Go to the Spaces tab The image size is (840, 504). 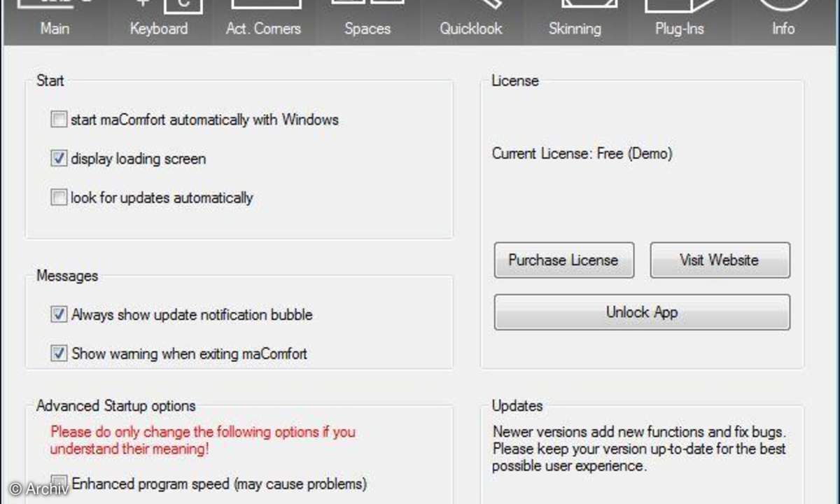click(367, 21)
